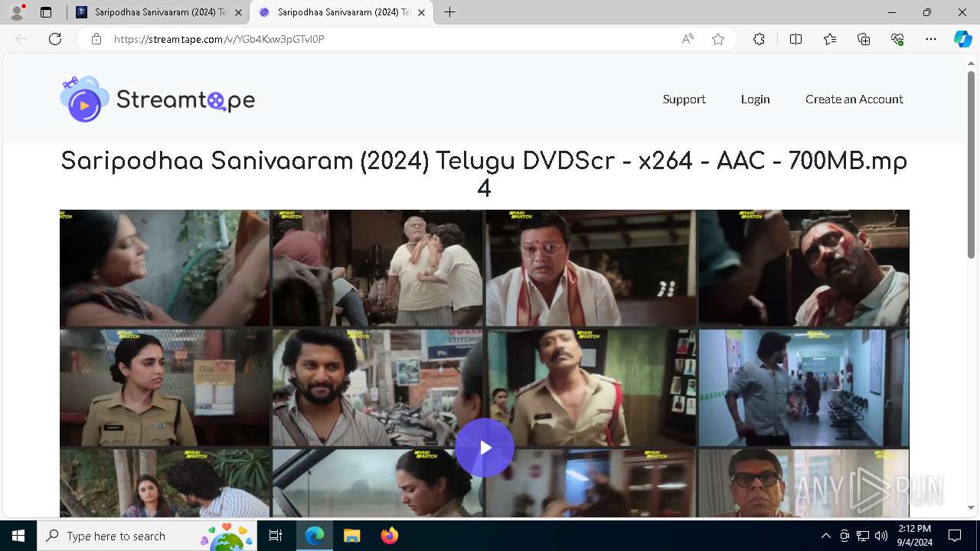This screenshot has width=980, height=551.
Task: Open the Login link
Action: 755,99
